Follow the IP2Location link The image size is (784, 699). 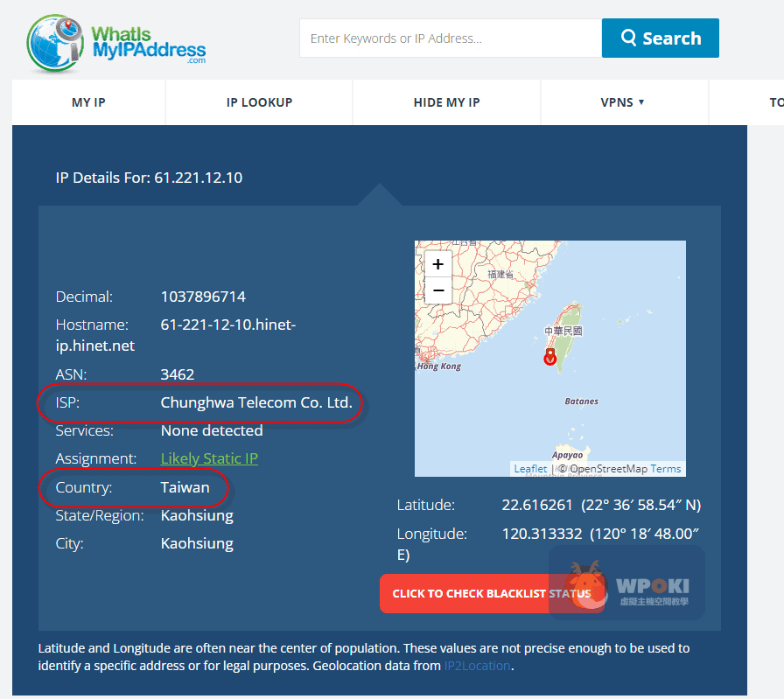[x=477, y=666]
